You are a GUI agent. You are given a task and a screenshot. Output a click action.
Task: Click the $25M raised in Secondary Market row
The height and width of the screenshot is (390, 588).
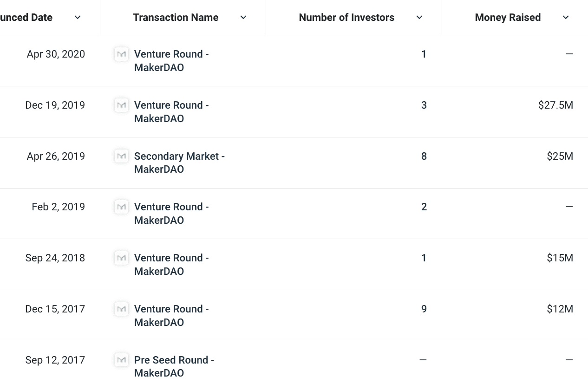coord(560,156)
